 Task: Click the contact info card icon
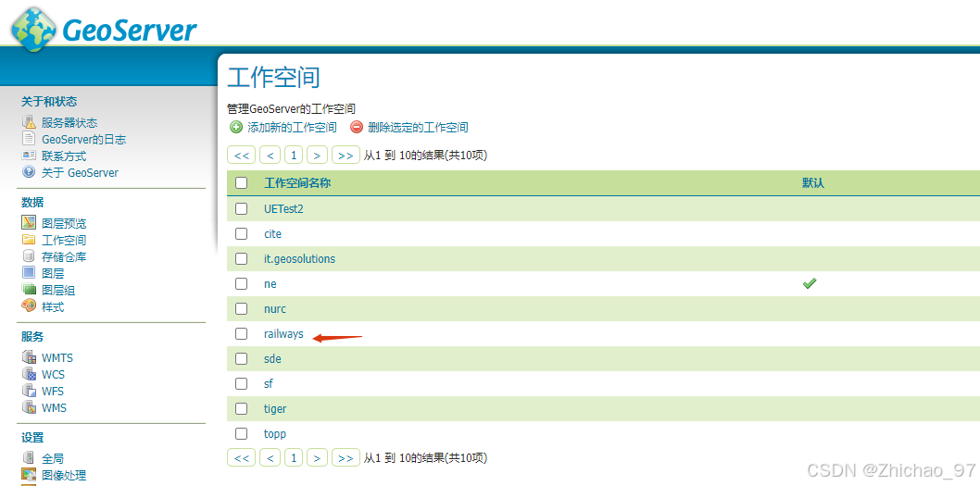click(29, 156)
